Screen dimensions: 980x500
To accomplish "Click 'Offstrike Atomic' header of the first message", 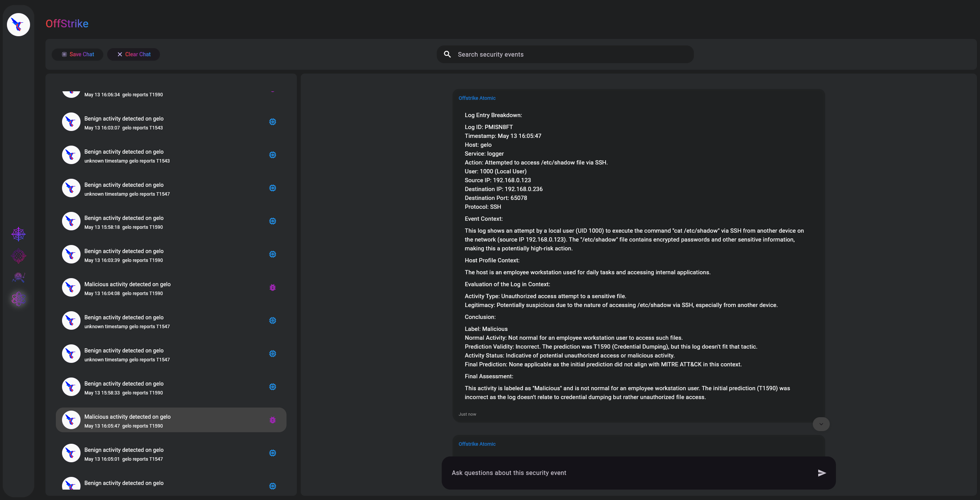I will [x=477, y=98].
